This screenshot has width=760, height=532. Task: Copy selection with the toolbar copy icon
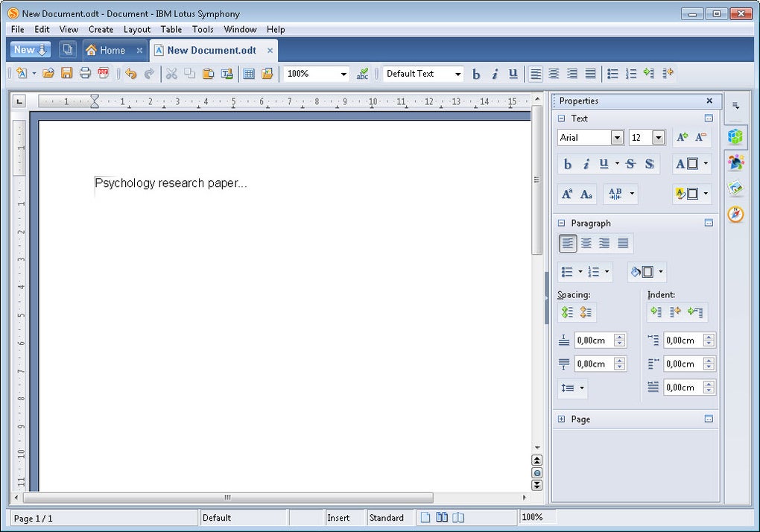(x=189, y=74)
